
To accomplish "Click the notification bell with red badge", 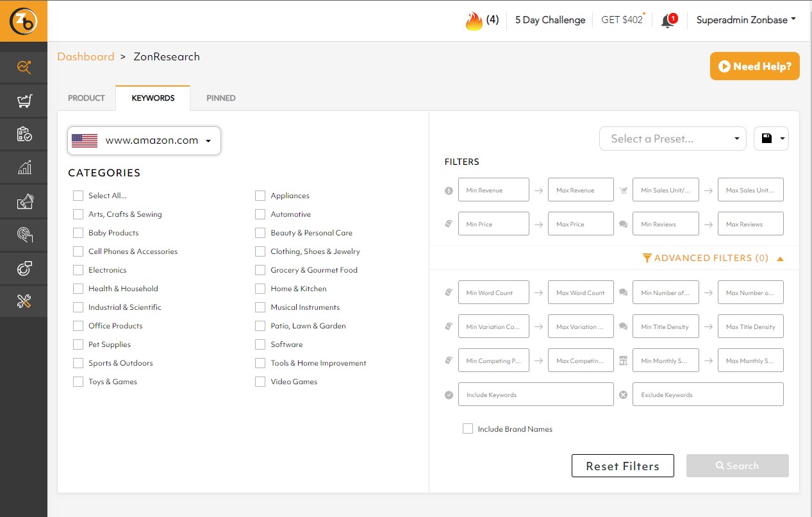I will (668, 20).
